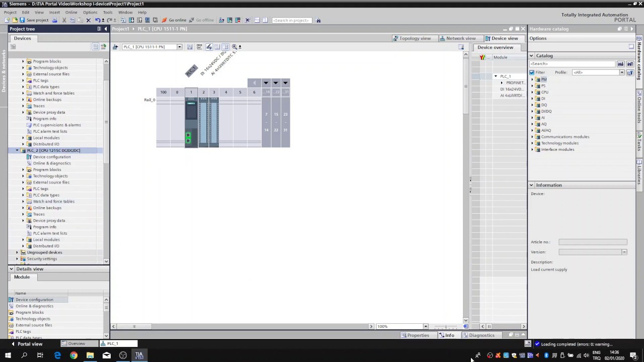Collapse the Details view section

[11, 269]
